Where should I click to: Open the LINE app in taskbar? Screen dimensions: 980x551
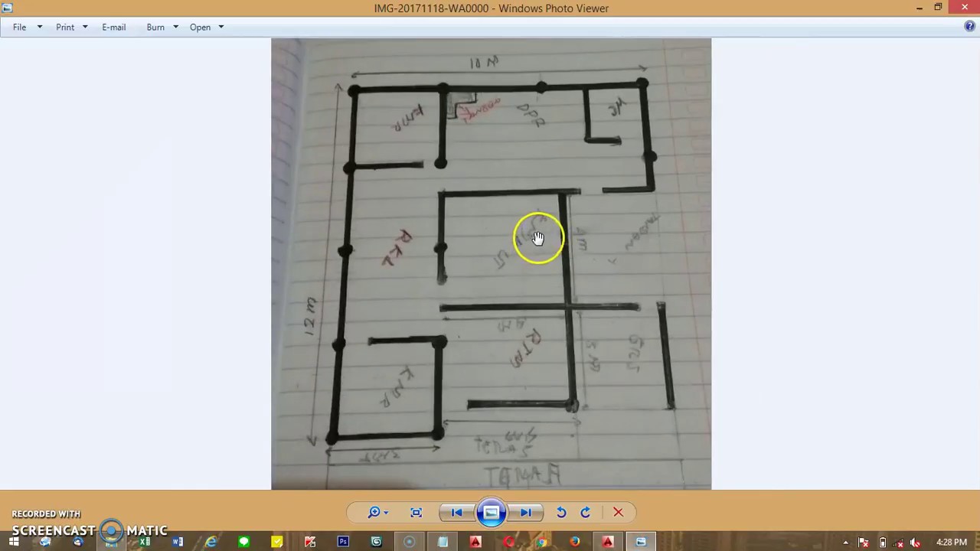point(243,542)
